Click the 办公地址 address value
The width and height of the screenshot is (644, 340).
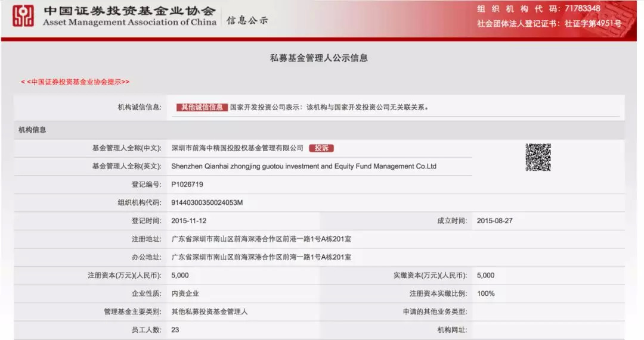pos(261,257)
